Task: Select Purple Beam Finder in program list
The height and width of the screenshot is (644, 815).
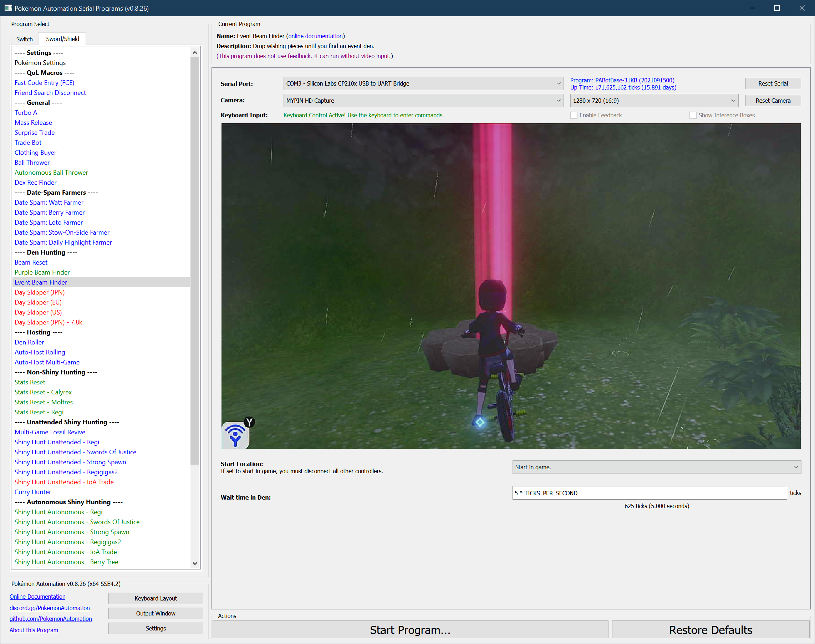Action: pos(42,272)
